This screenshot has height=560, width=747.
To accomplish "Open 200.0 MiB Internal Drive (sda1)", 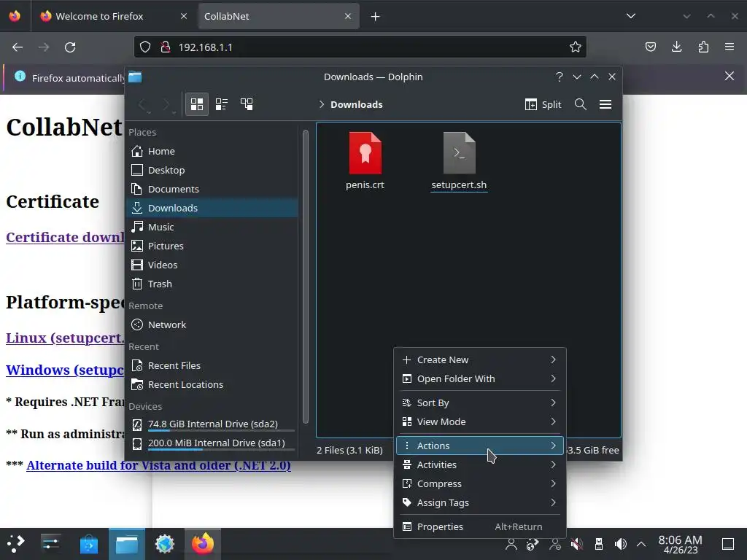I will coord(212,443).
